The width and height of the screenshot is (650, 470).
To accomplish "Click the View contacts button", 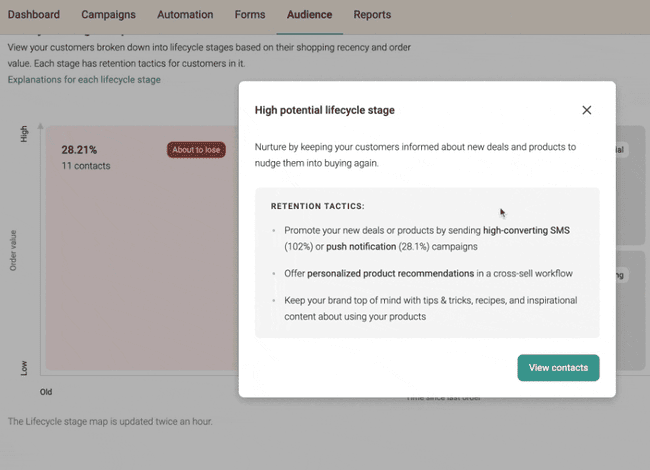I will [x=558, y=368].
